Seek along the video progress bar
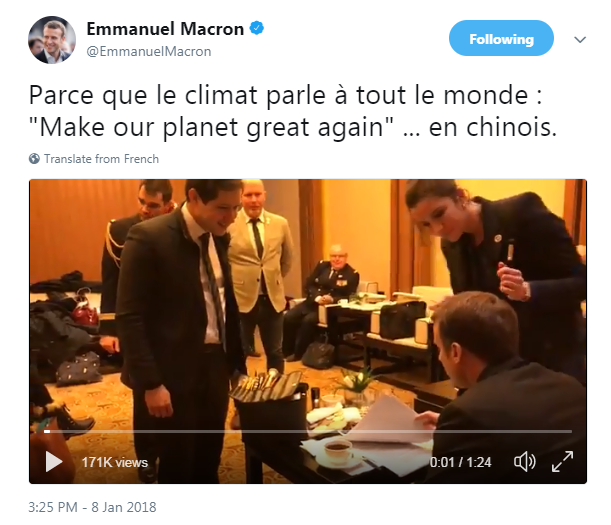Viewport: 611px width, 525px height. [x=308, y=431]
